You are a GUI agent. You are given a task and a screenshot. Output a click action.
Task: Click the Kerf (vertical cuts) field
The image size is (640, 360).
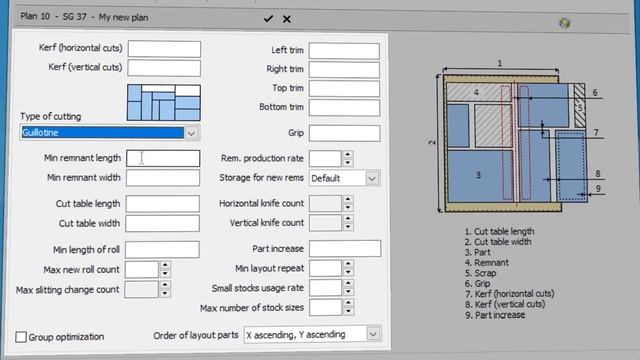click(164, 68)
